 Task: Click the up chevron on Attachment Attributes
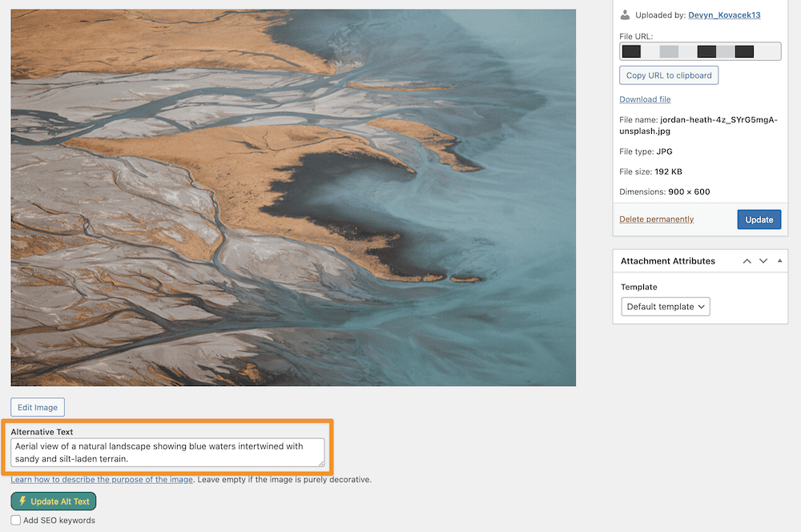click(x=747, y=260)
